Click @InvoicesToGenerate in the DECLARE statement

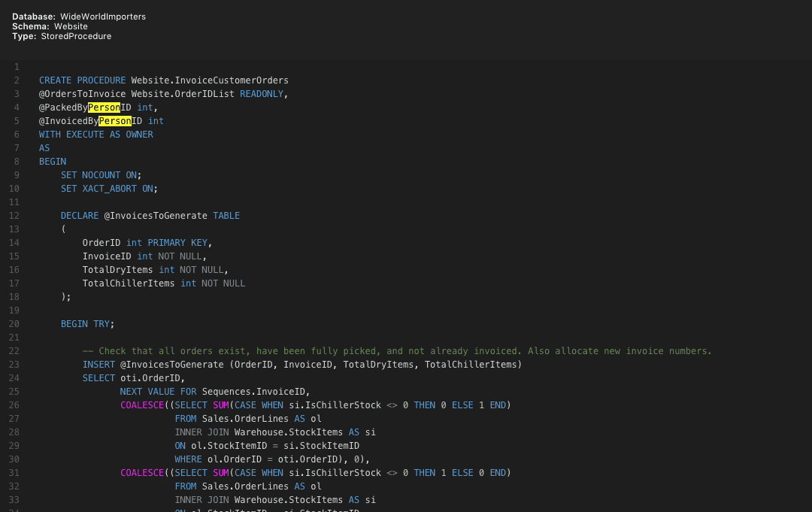click(156, 216)
